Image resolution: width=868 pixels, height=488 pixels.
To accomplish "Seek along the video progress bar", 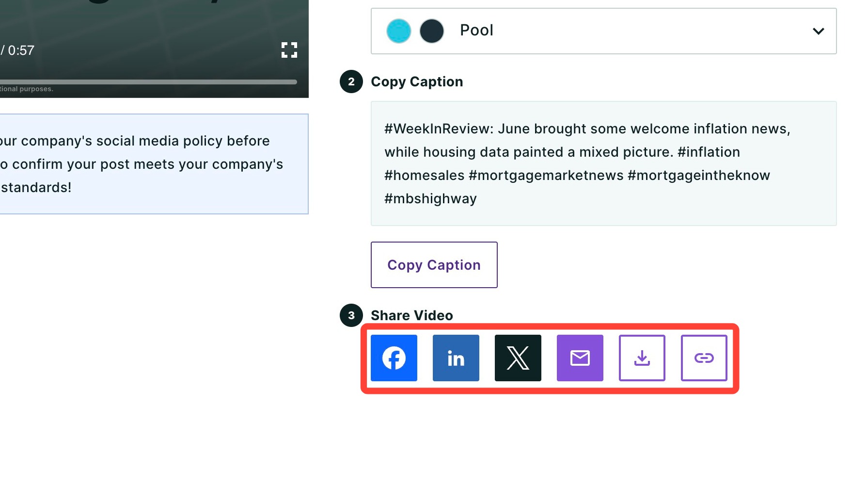I will 148,82.
